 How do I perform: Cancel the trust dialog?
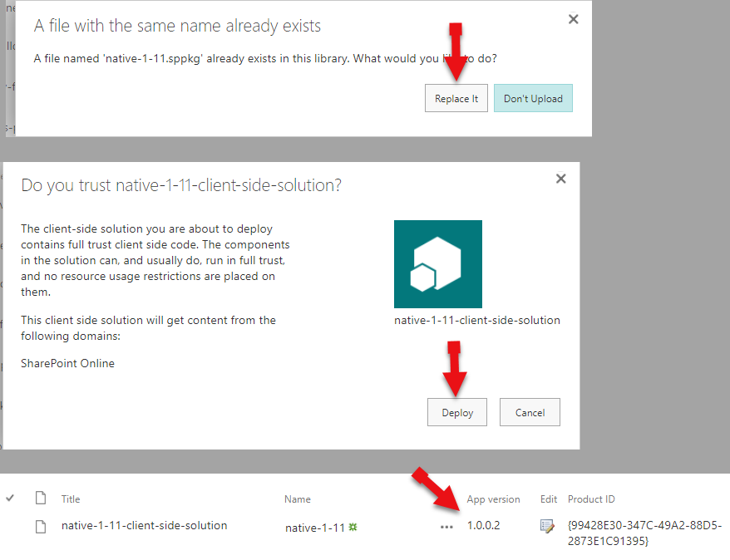pos(530,412)
